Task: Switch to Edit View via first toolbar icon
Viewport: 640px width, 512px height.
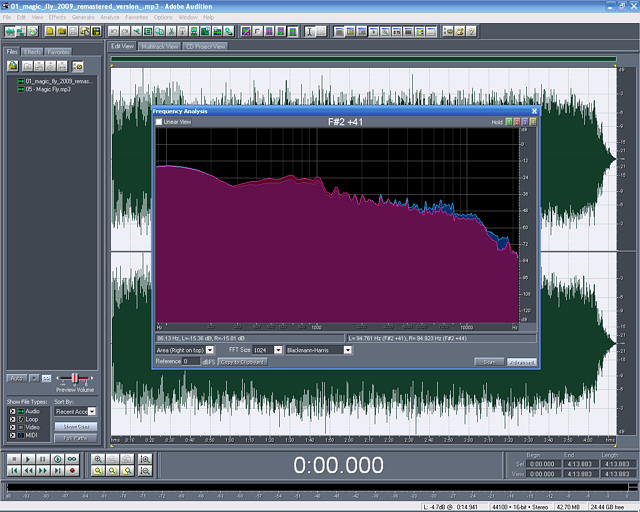Action: pos(9,31)
